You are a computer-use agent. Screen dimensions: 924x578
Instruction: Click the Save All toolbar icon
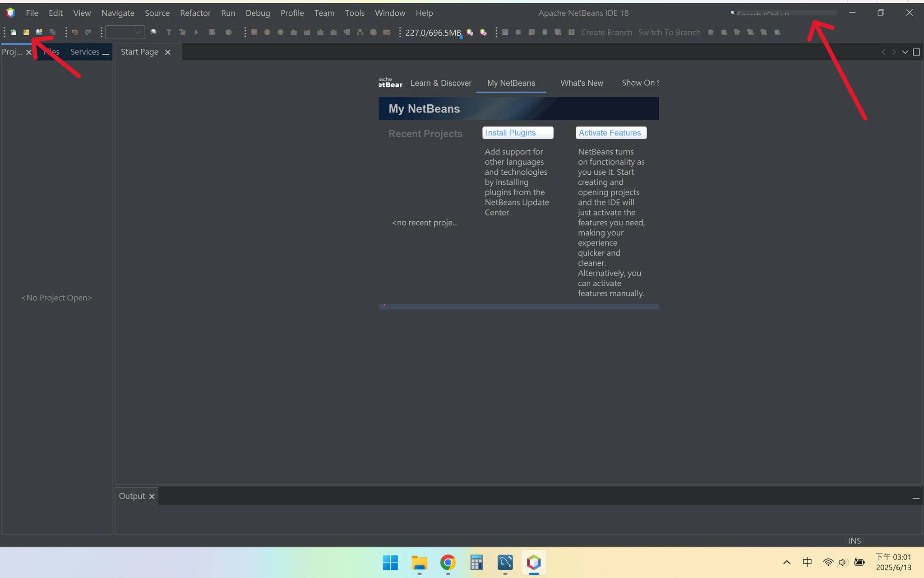click(x=52, y=33)
